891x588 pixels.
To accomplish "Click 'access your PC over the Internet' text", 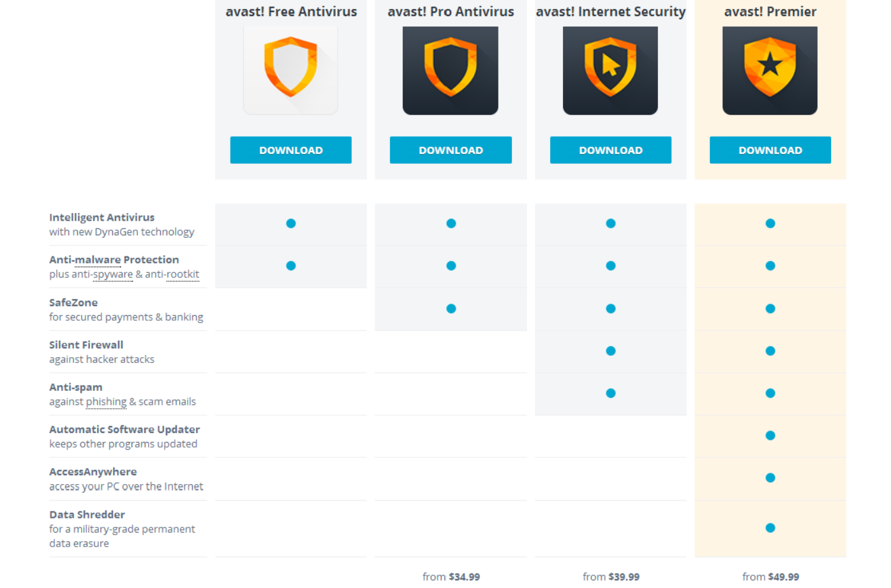I will [x=126, y=487].
